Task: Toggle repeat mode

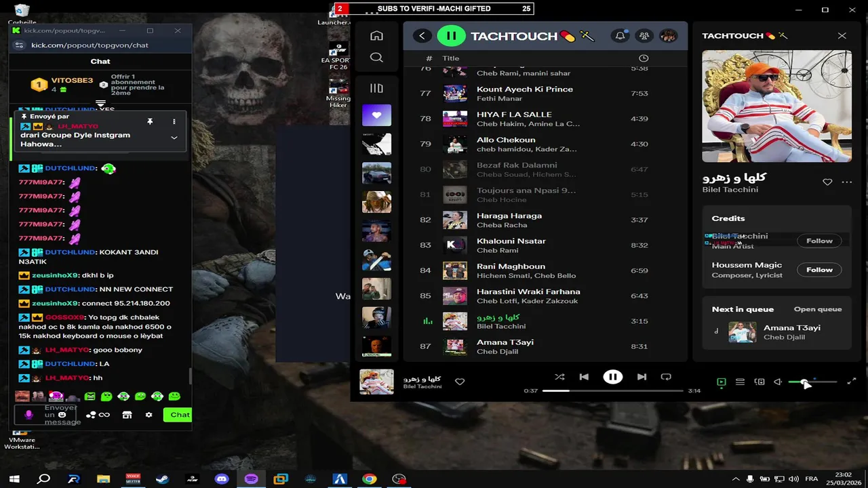Action: (666, 377)
